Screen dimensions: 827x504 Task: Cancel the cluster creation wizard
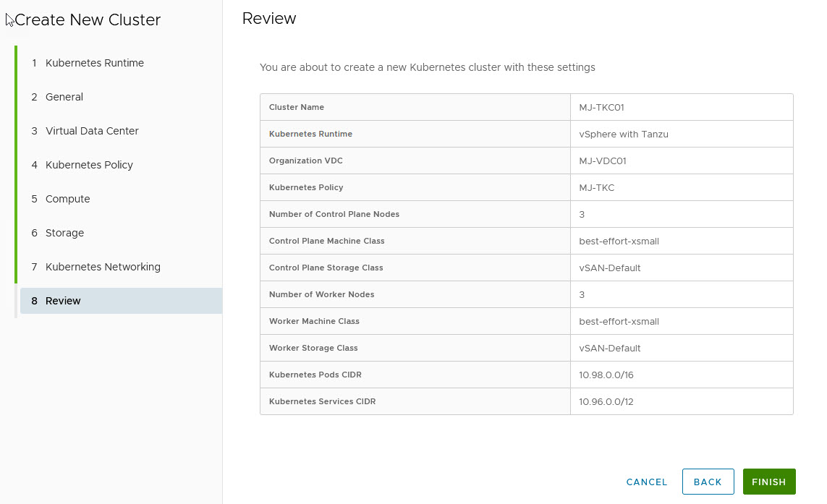(646, 482)
